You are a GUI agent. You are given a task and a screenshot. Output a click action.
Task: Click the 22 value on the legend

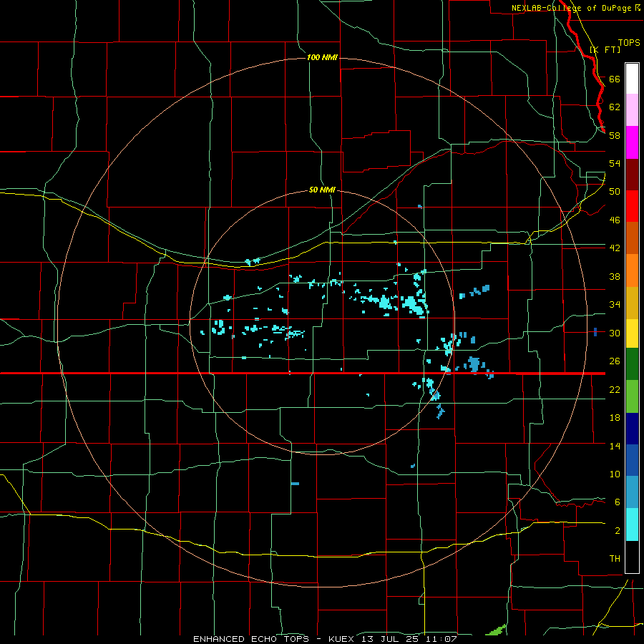[x=615, y=389]
